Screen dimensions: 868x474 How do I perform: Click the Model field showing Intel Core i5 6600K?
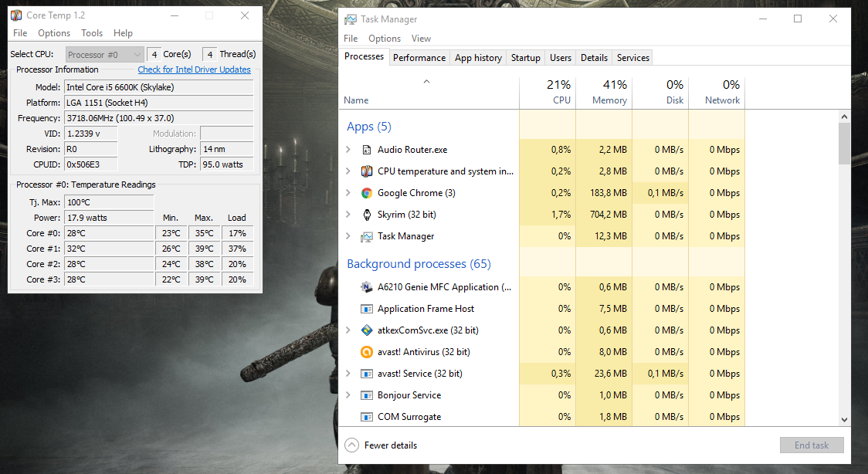159,87
